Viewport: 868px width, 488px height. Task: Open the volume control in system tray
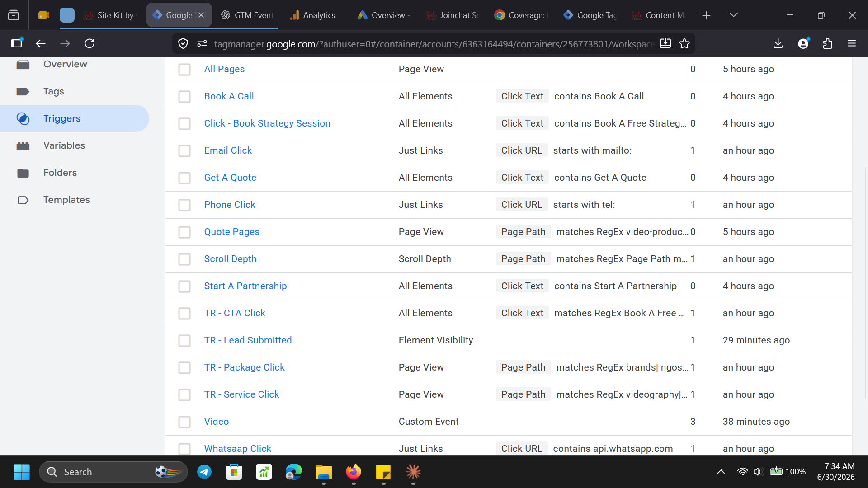pyautogui.click(x=758, y=472)
